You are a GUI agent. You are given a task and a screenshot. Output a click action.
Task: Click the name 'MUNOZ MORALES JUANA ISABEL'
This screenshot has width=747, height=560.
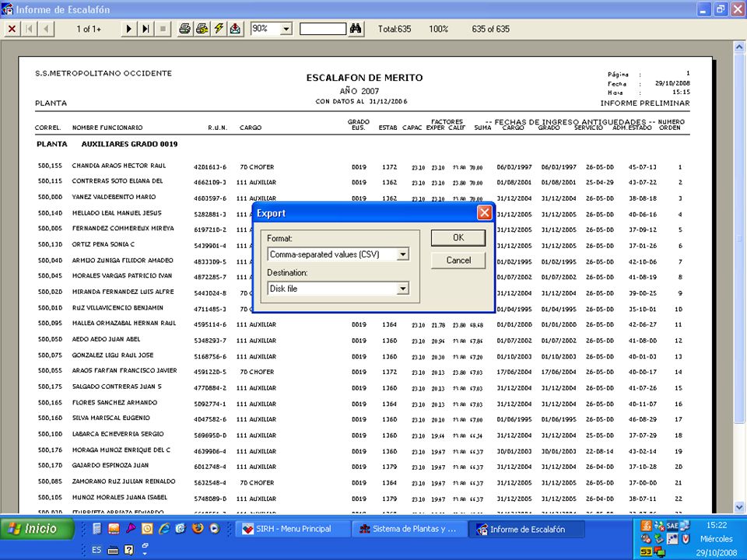click(120, 497)
